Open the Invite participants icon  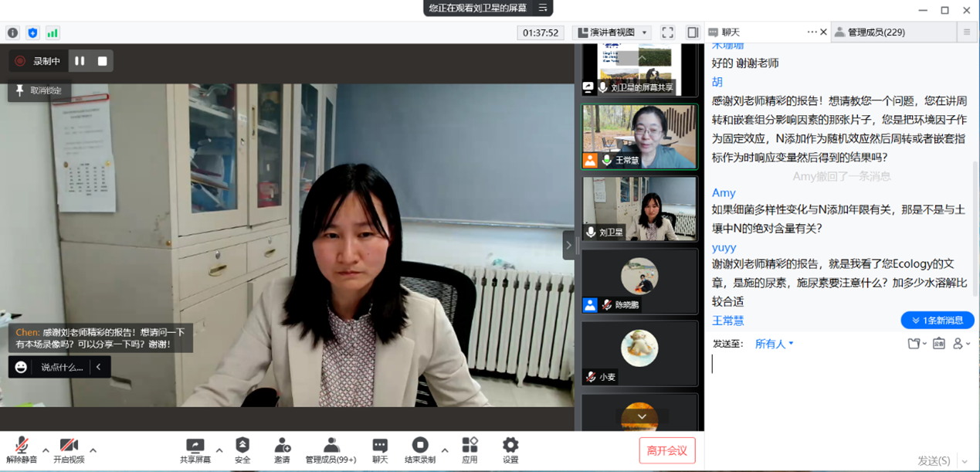tap(282, 450)
